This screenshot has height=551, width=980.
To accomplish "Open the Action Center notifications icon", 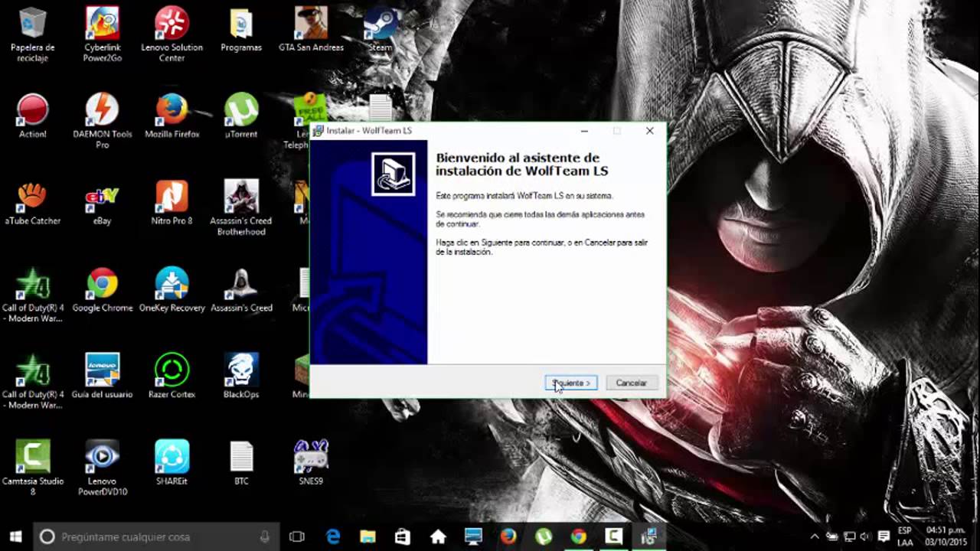I will 884,536.
